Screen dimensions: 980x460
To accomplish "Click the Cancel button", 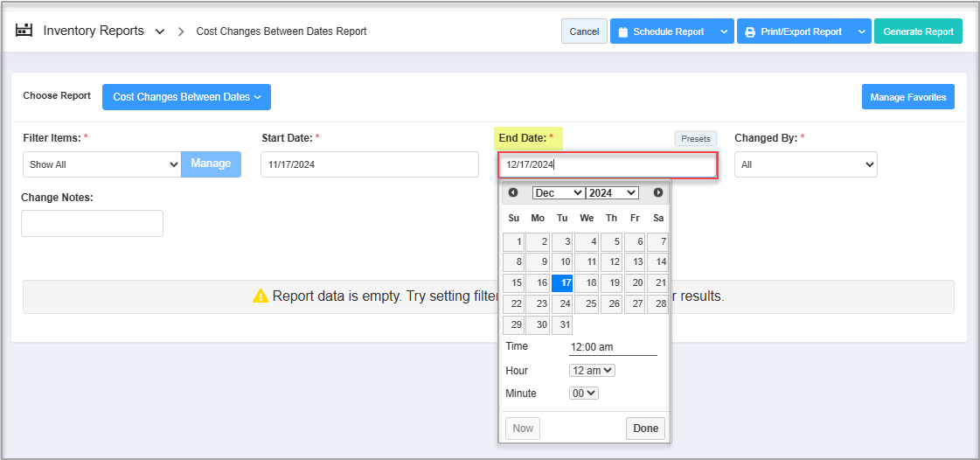I will click(584, 31).
